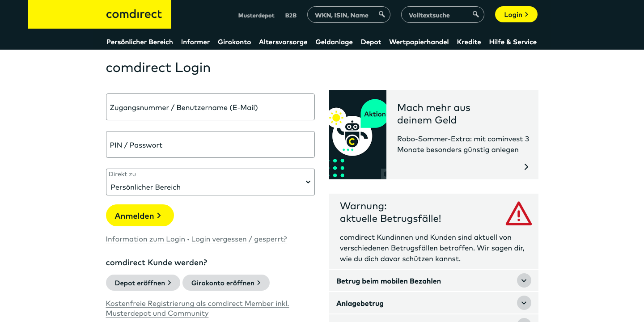Image resolution: width=644 pixels, height=322 pixels.
Task: Click the Volltextsuche magnifier icon
Action: click(x=476, y=14)
